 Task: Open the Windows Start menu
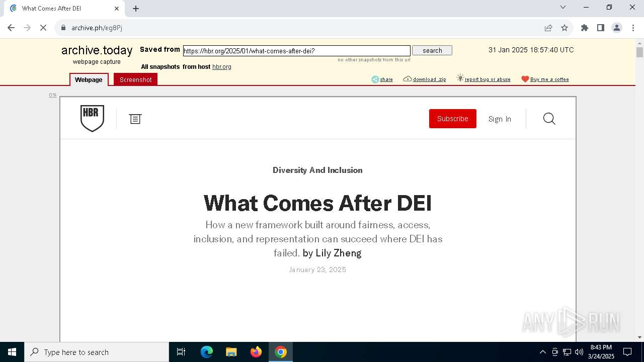click(12, 352)
